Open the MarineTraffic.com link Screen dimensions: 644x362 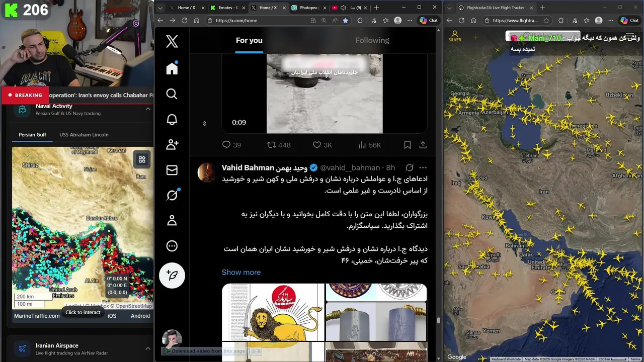37,316
